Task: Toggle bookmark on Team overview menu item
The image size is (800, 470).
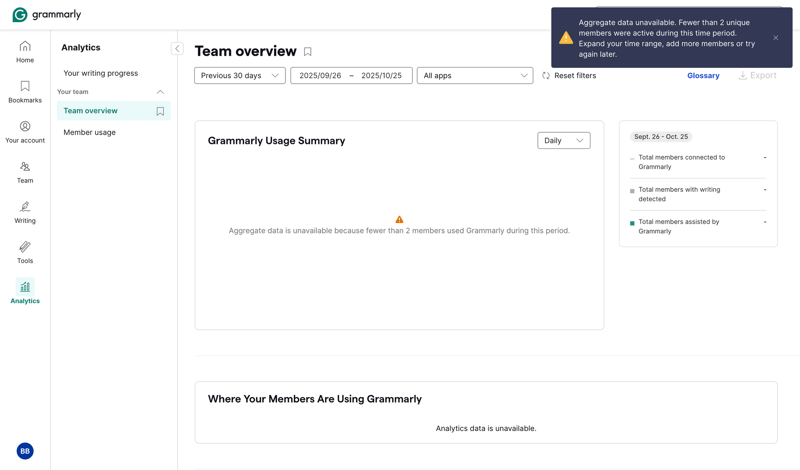Action: pos(160,111)
